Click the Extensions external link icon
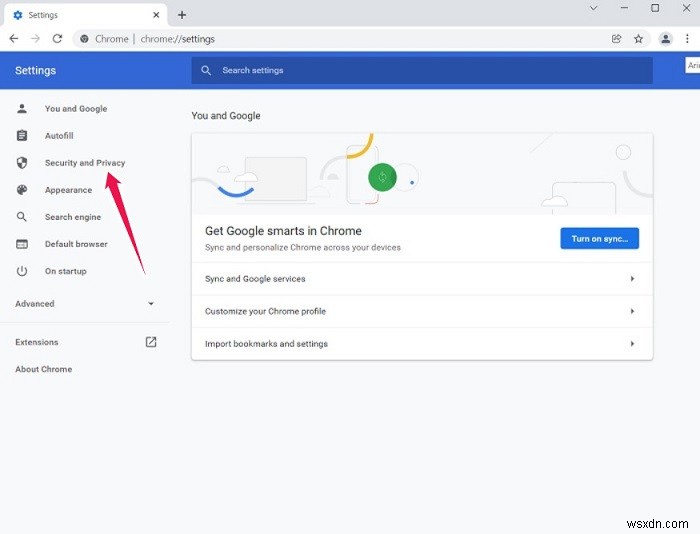The height and width of the screenshot is (534, 700). pos(151,342)
